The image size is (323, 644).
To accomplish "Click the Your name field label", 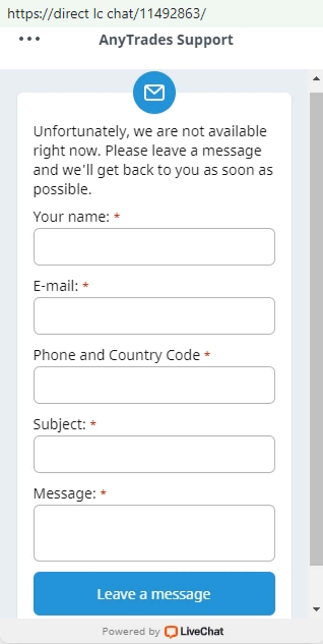I will 71,217.
